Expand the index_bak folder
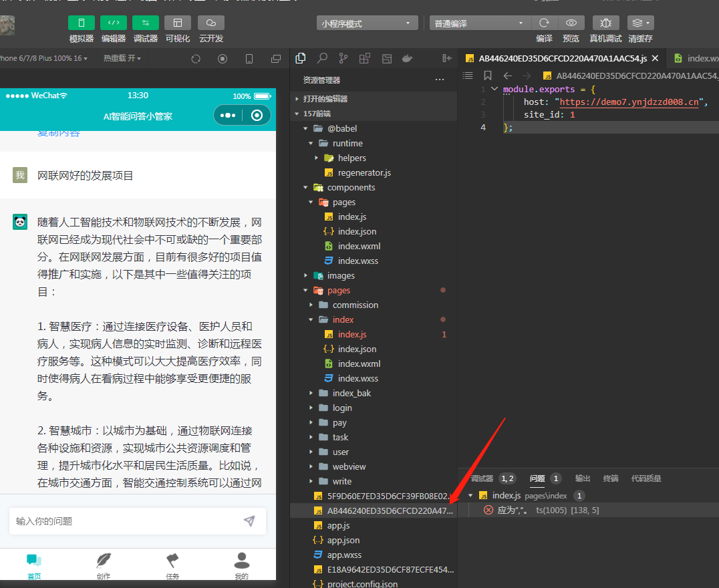719x588 pixels. pyautogui.click(x=374, y=393)
